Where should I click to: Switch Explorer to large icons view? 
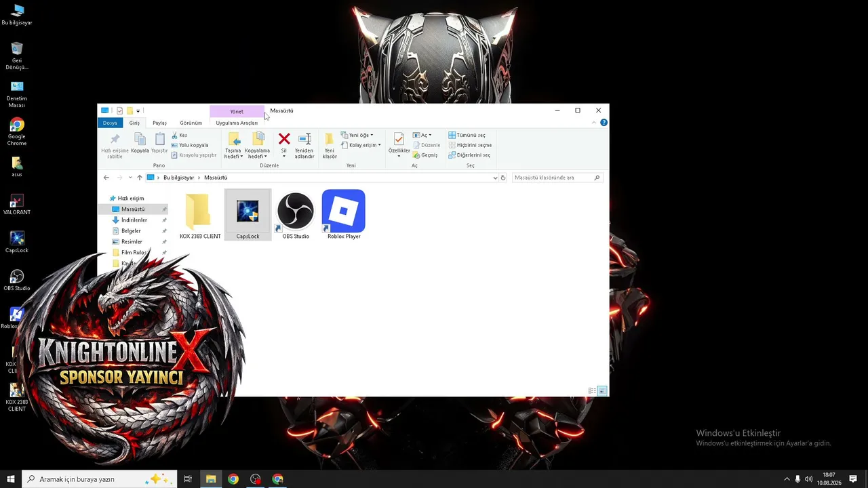tap(602, 391)
